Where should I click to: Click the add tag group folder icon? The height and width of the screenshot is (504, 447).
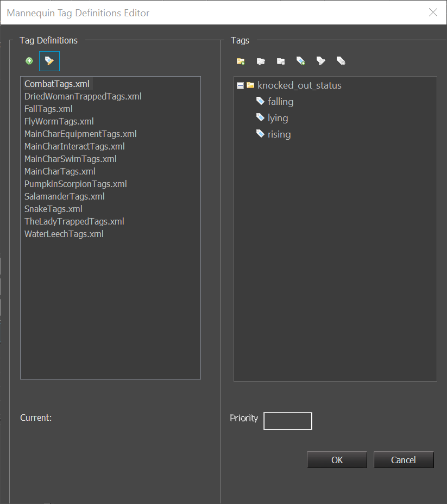(x=241, y=61)
